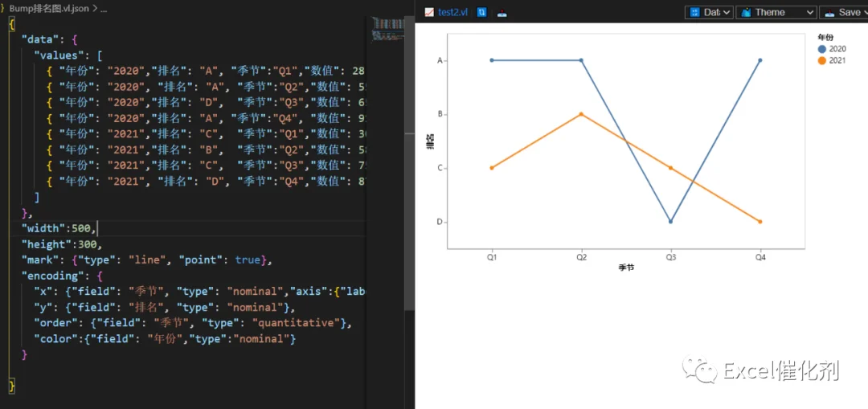Click the "width":500 line
Screen dimensions: 868x409
[x=59, y=228]
